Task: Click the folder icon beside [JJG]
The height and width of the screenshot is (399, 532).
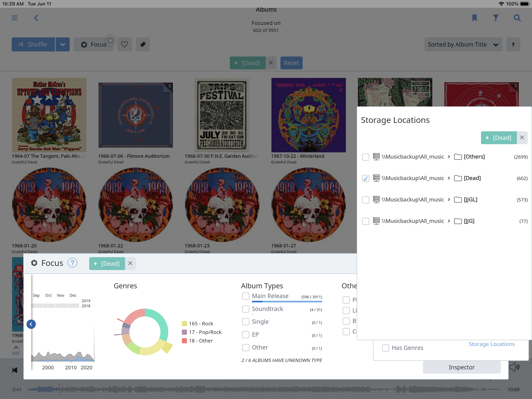Action: (458, 221)
